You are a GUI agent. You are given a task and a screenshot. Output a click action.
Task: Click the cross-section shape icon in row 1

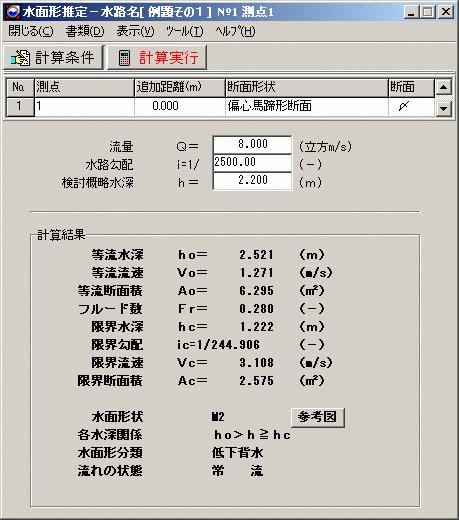point(403,106)
